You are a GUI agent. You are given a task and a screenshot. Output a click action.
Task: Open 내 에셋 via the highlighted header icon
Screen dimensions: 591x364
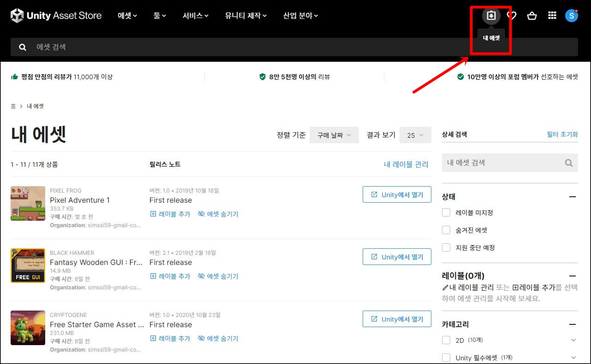[x=490, y=15]
